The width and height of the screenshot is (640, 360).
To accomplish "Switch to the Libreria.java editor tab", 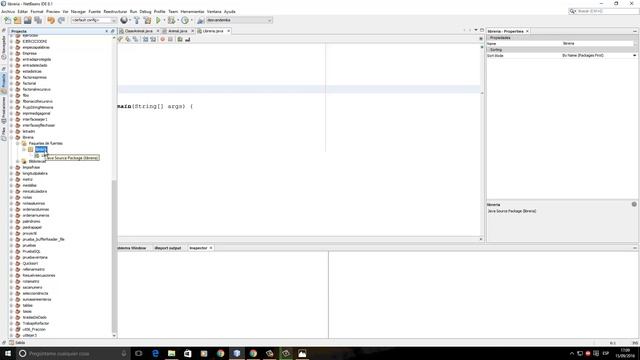I will tap(213, 31).
